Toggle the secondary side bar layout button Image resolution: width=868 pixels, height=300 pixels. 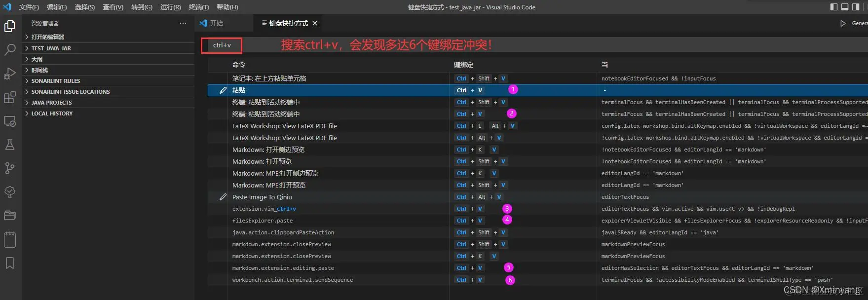856,7
